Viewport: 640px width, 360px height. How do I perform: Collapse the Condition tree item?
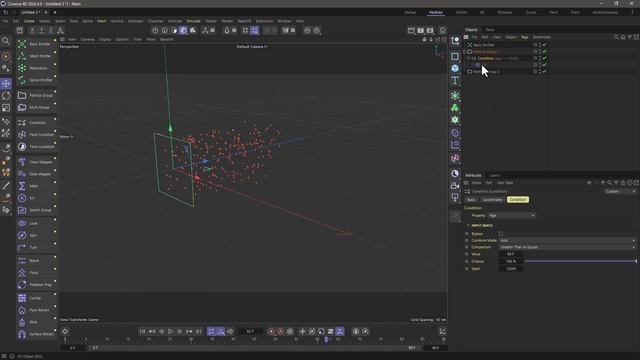pyautogui.click(x=468, y=58)
